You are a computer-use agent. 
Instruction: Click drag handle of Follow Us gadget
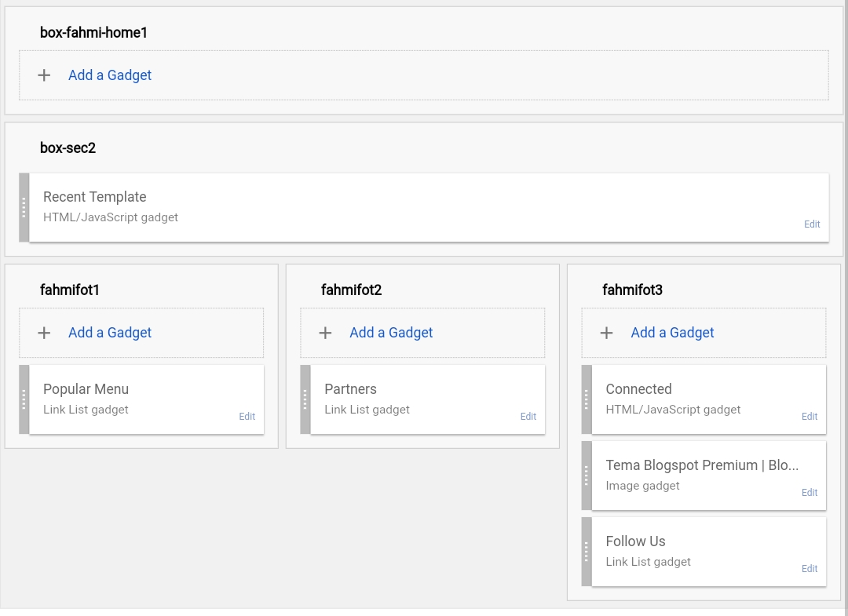pyautogui.click(x=587, y=552)
